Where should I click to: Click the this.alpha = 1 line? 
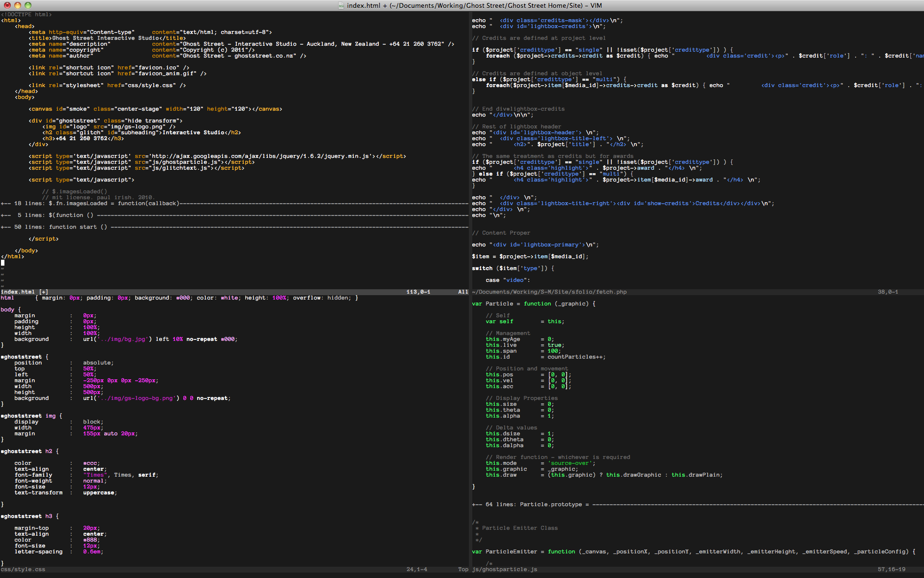pos(520,416)
